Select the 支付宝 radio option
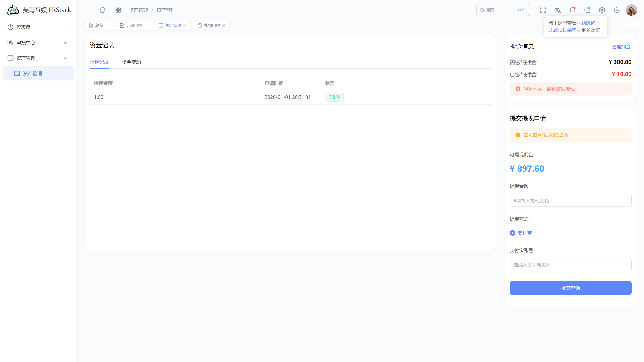This screenshot has height=362, width=644. (513, 233)
